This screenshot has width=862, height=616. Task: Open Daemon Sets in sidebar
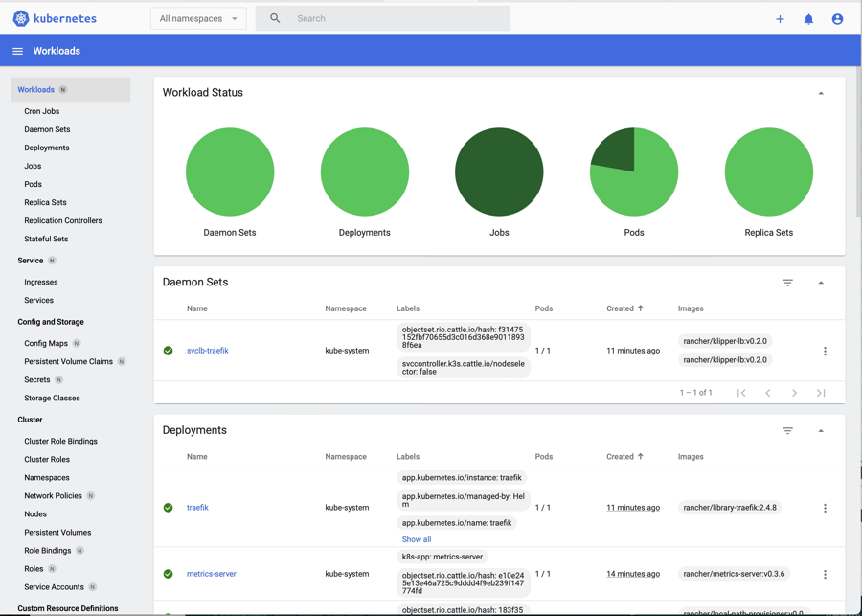click(47, 129)
